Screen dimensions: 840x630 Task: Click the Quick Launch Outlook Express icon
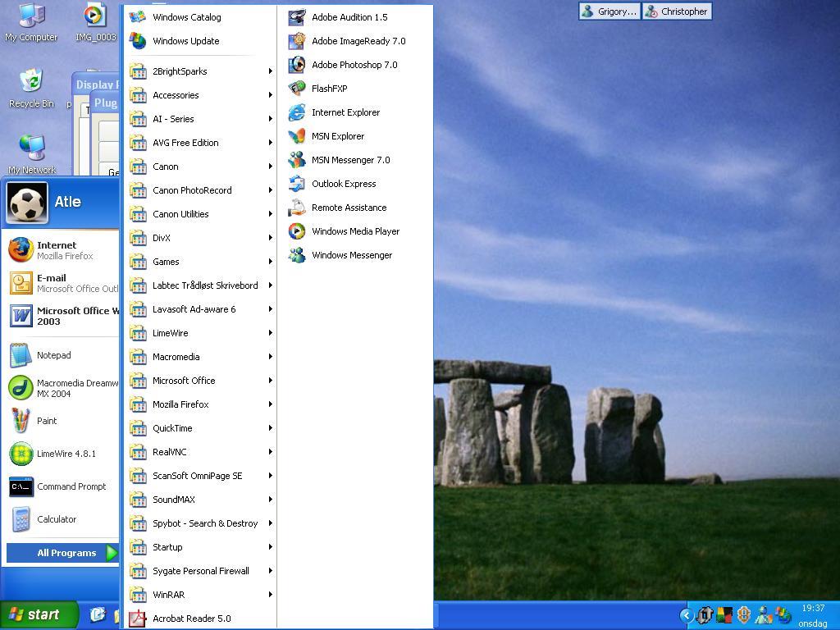click(x=98, y=615)
